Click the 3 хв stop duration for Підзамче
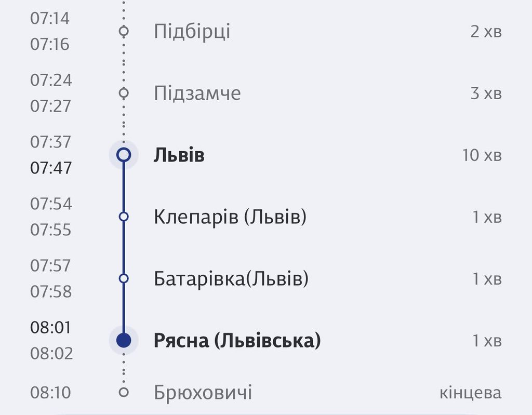This screenshot has height=415, width=532. [486, 93]
